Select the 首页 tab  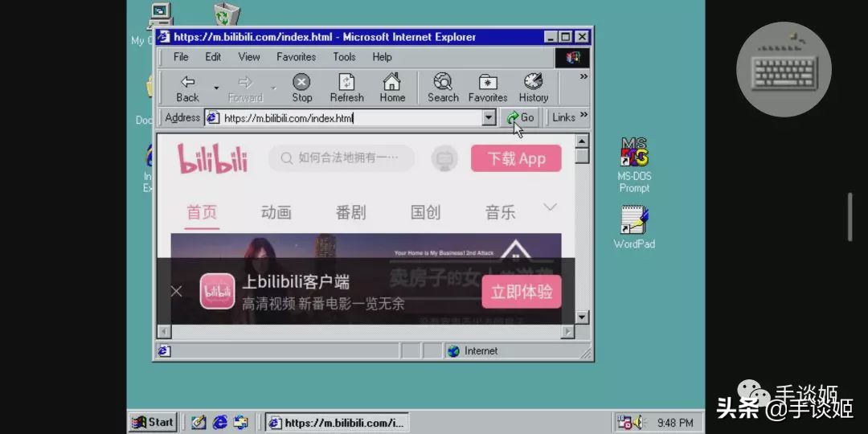(202, 212)
